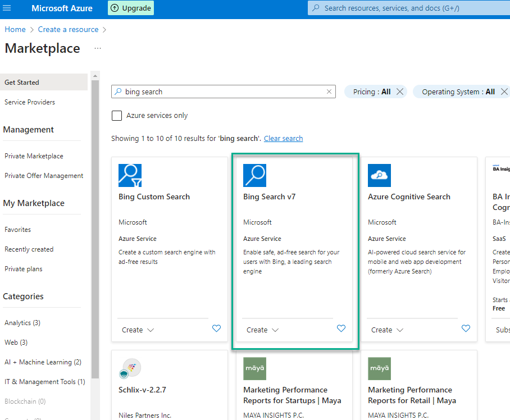Click the Bing Custom Search product icon
This screenshot has height=420, width=510.
coord(130,175)
